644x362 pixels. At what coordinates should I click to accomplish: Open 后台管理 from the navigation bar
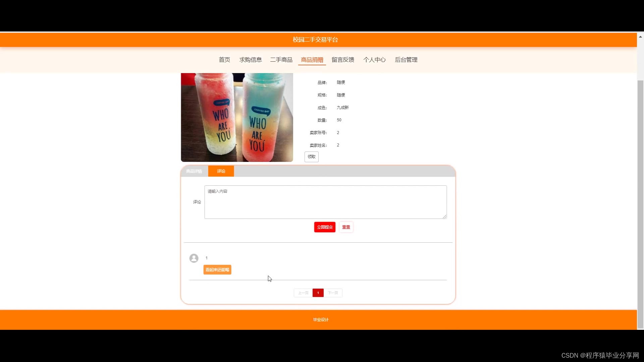tap(406, 60)
